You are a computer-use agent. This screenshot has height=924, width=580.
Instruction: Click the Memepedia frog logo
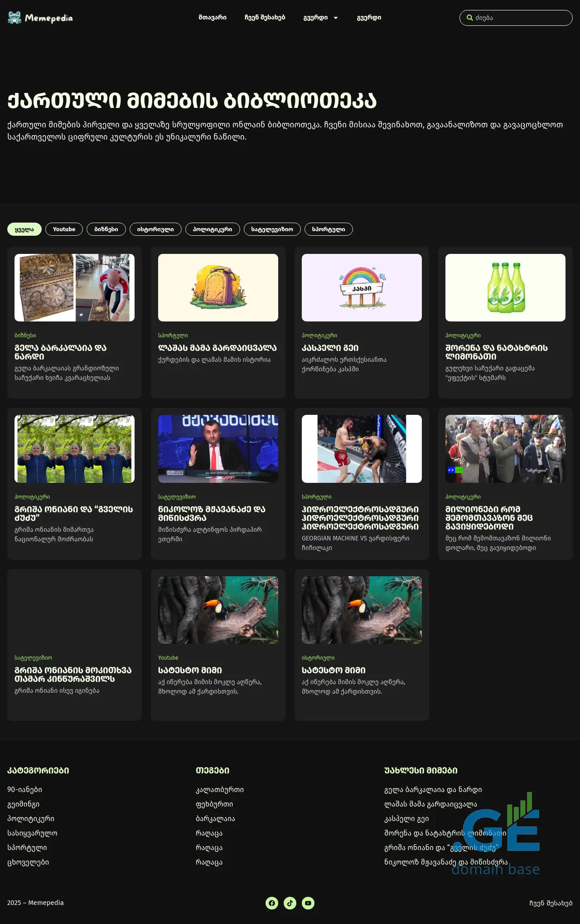[14, 18]
